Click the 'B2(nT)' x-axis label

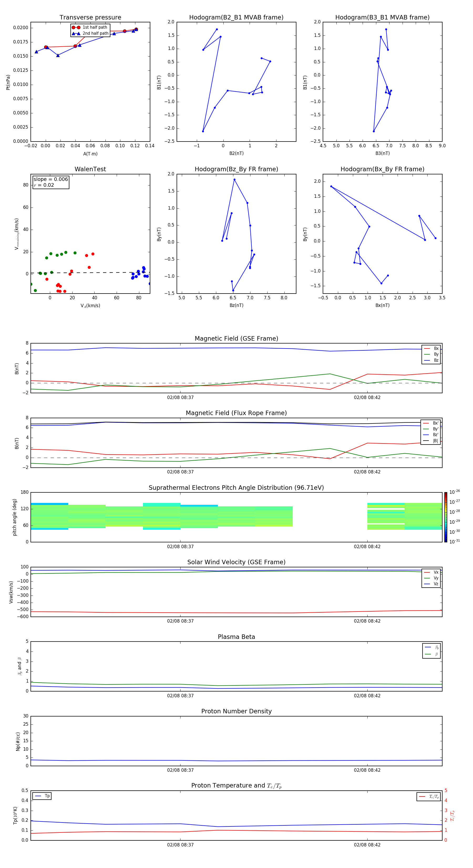236,153
